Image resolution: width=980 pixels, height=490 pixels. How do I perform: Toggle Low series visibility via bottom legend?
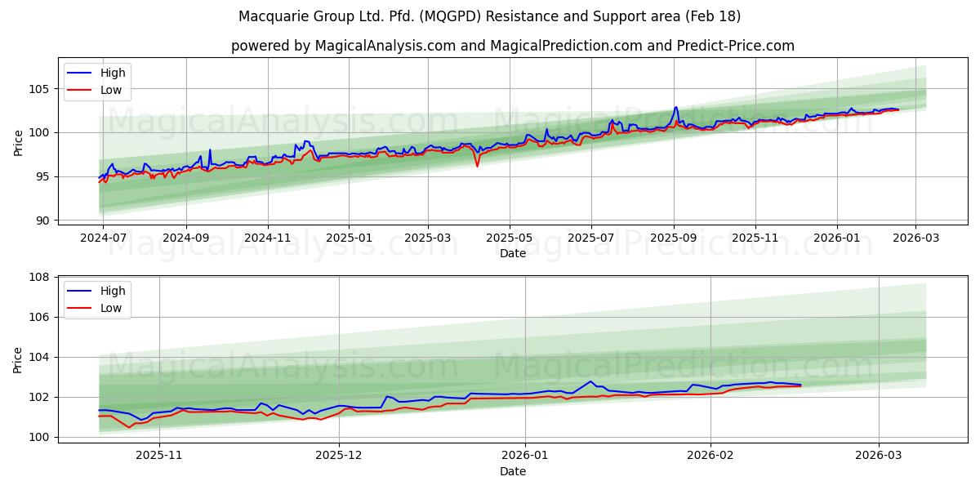pos(112,307)
